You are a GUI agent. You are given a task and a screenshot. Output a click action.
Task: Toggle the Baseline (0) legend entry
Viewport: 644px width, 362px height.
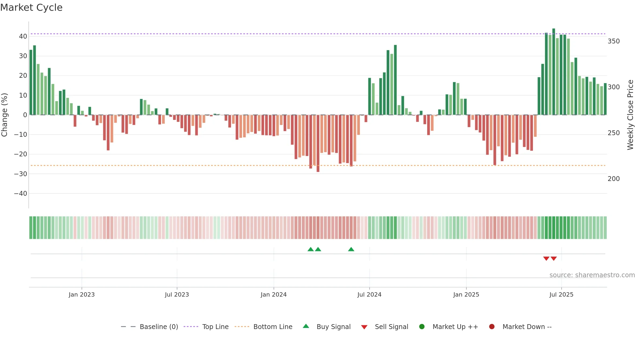point(149,327)
